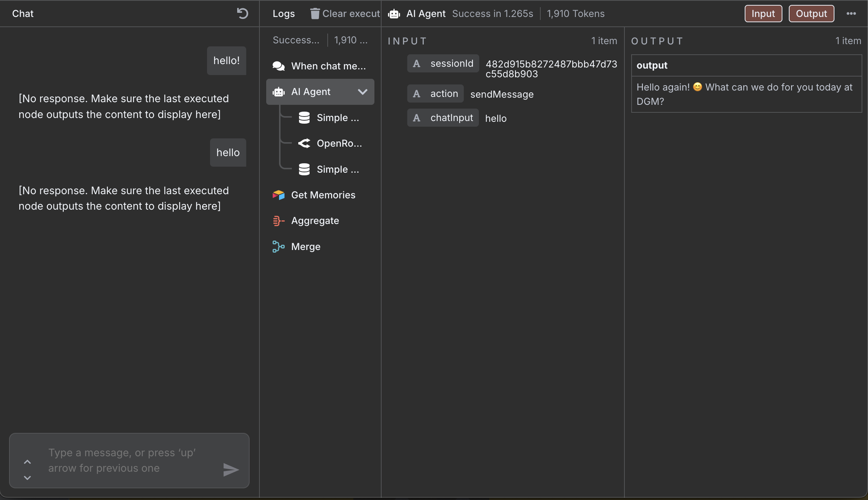Open the three-dot options menu
This screenshot has width=868, height=500.
pos(851,14)
